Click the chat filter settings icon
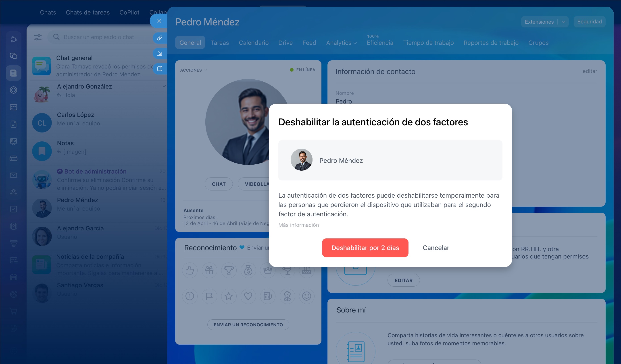Image resolution: width=621 pixels, height=364 pixels. [38, 37]
